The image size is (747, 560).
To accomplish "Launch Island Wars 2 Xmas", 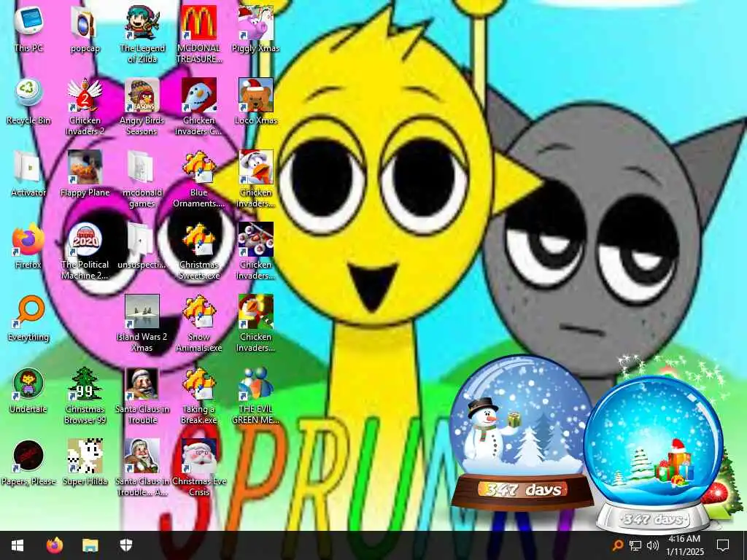I will 142,323.
